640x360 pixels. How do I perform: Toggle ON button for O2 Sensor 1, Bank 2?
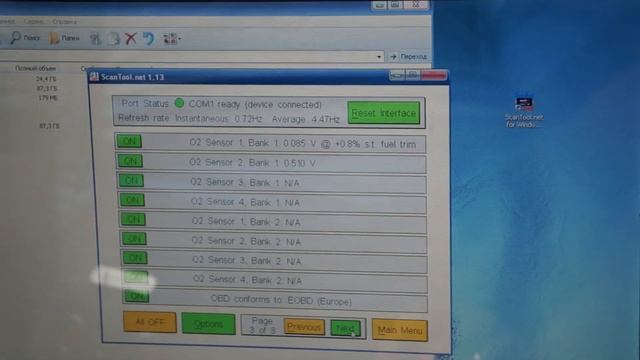(133, 220)
